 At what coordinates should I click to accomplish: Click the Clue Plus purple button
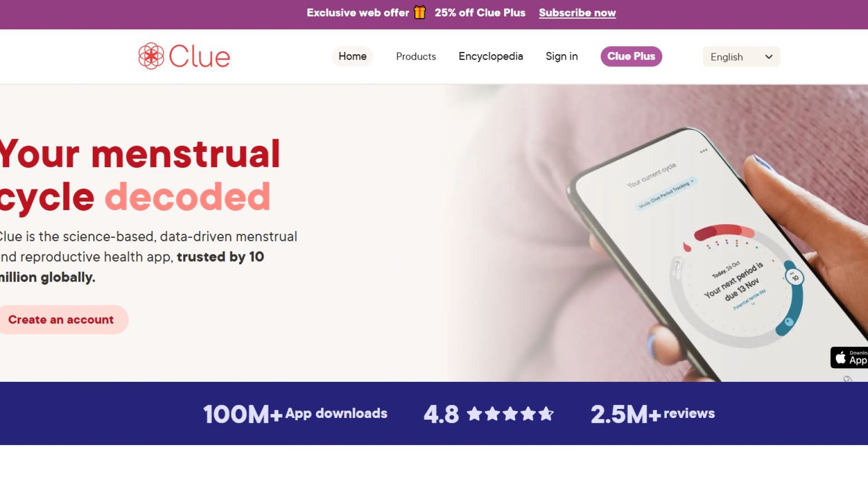[631, 56]
